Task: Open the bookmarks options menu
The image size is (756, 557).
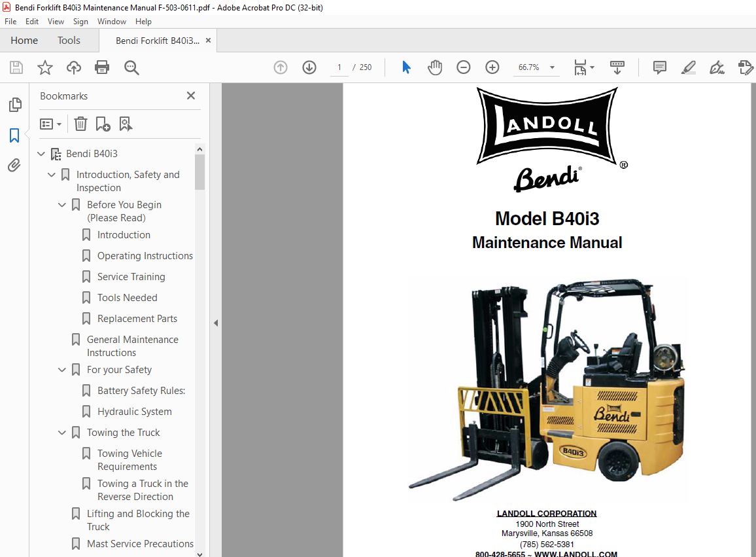Action: click(50, 124)
